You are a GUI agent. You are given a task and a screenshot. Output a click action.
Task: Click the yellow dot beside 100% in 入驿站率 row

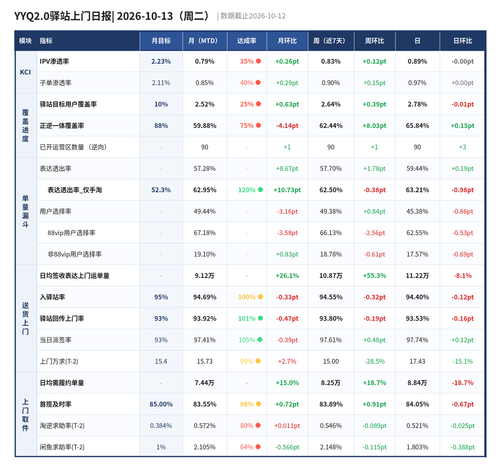click(260, 297)
